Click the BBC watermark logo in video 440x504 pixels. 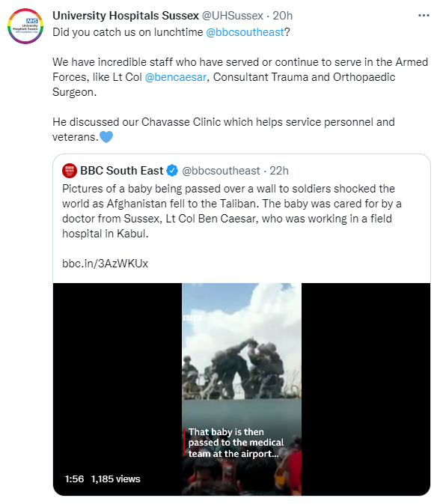(x=193, y=318)
